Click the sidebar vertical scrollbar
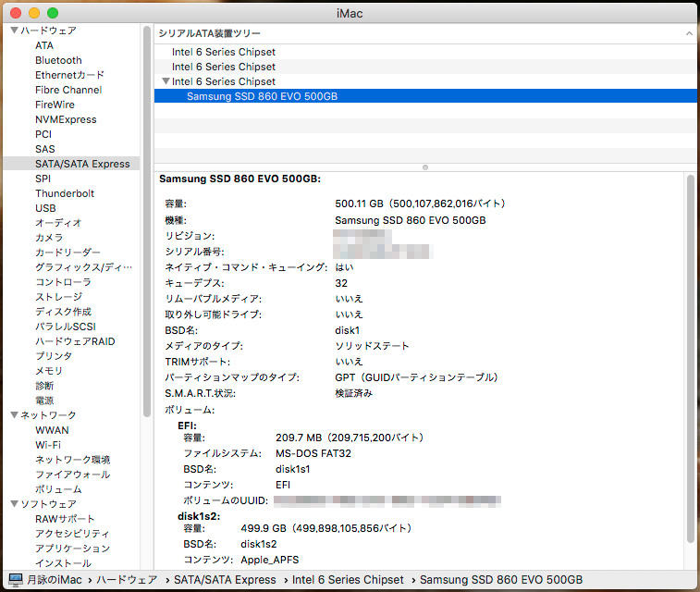Image resolution: width=700 pixels, height=592 pixels. 147,221
